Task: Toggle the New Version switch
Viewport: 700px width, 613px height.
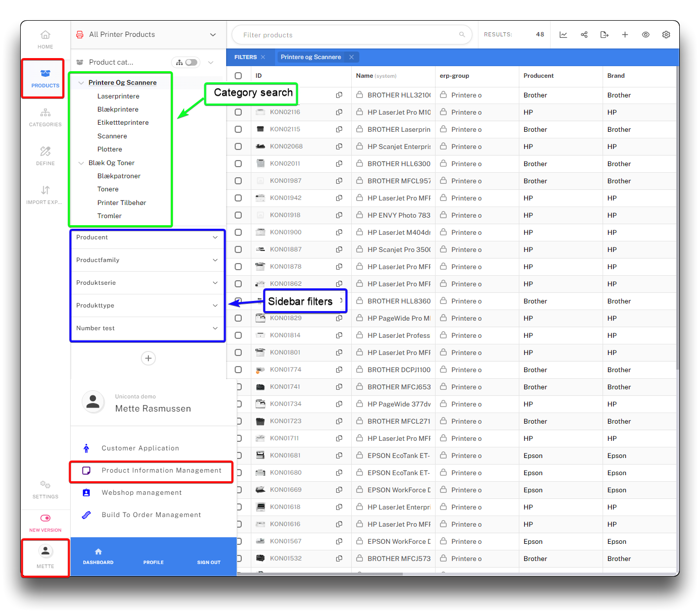Action: [x=45, y=518]
